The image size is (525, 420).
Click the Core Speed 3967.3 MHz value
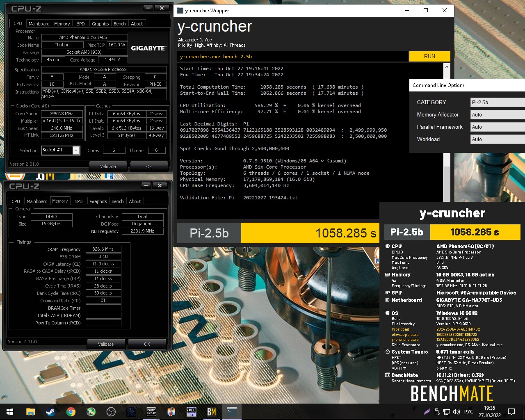tap(62, 114)
